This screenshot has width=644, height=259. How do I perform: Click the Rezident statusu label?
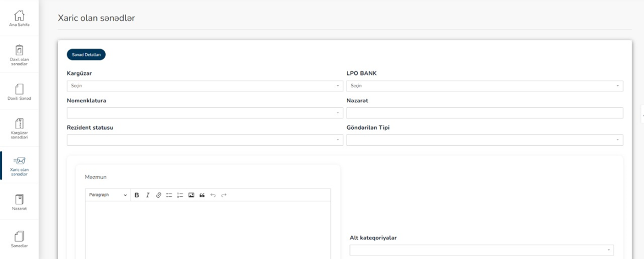(x=90, y=127)
